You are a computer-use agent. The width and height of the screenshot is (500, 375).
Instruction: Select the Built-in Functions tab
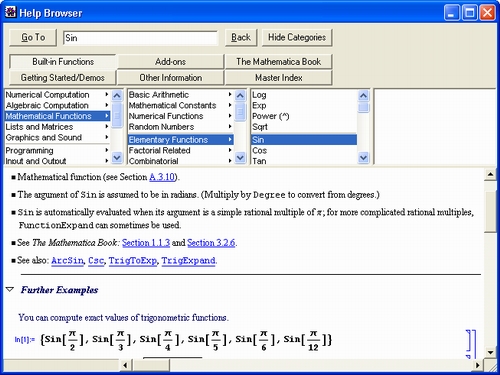(x=63, y=62)
